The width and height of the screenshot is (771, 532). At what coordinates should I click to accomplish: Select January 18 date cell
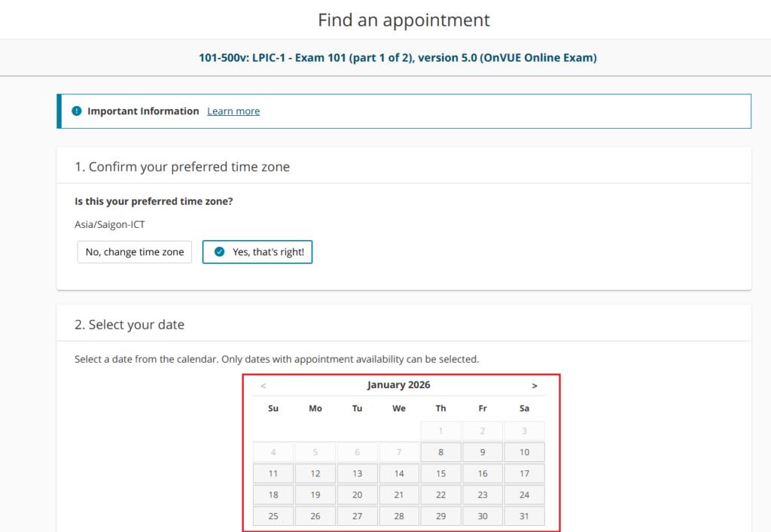(273, 495)
